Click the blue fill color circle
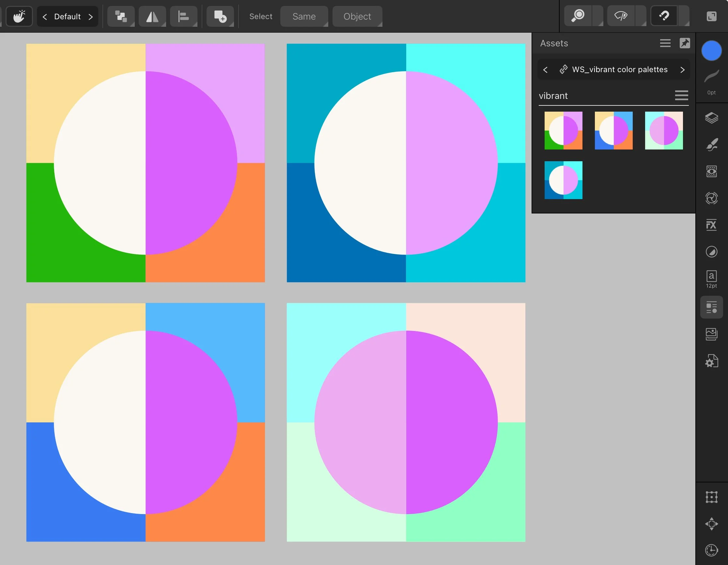 (x=711, y=51)
